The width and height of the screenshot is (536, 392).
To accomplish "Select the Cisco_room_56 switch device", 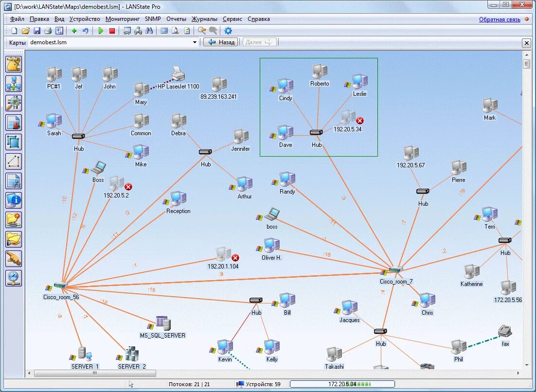I will tap(60, 285).
